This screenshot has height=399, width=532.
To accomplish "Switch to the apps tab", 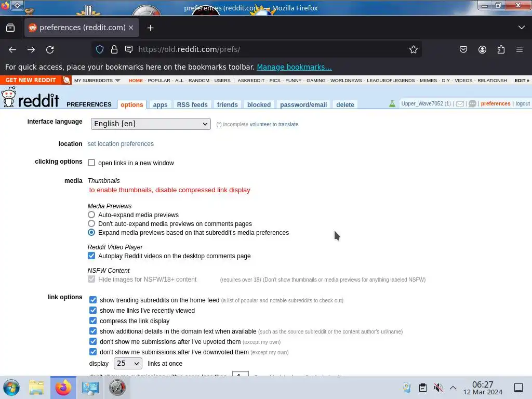I will [160, 105].
